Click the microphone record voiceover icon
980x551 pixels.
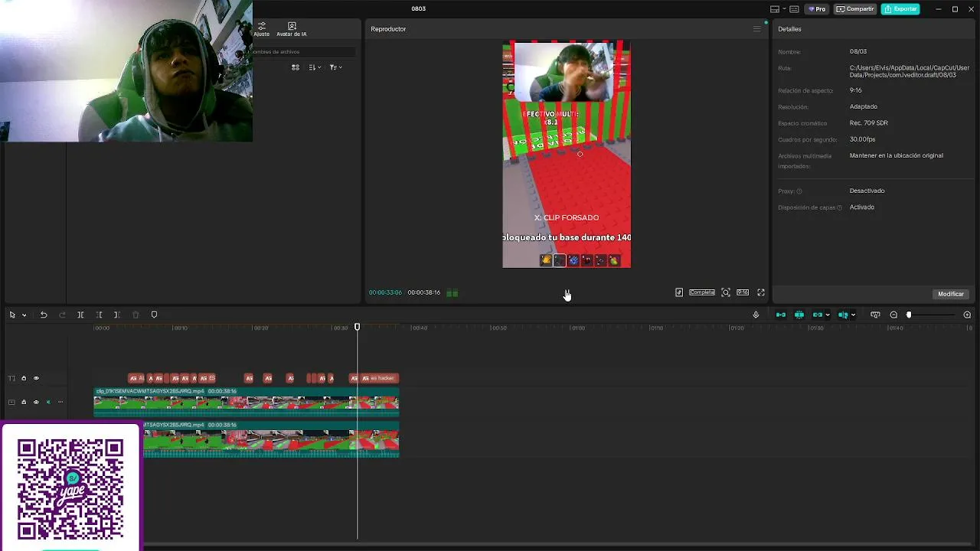756,315
